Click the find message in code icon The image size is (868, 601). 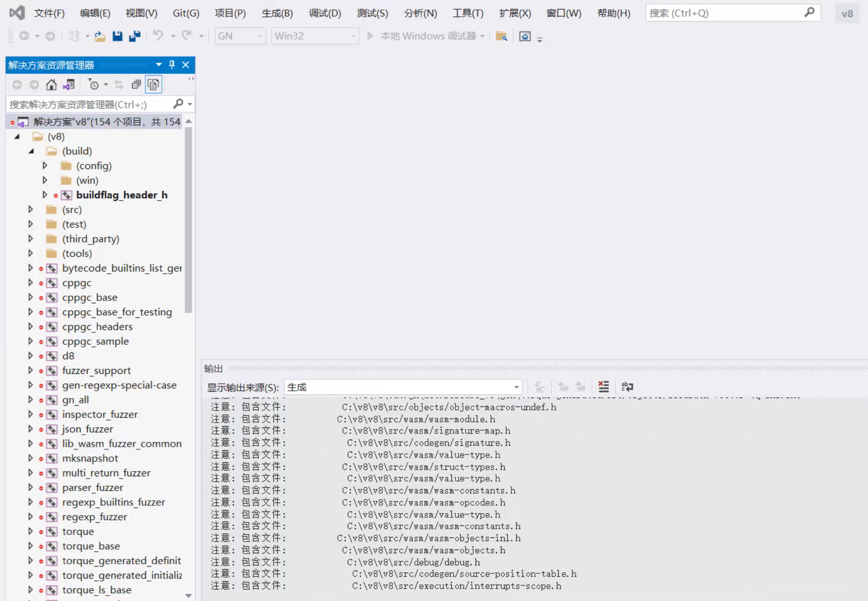pyautogui.click(x=539, y=386)
